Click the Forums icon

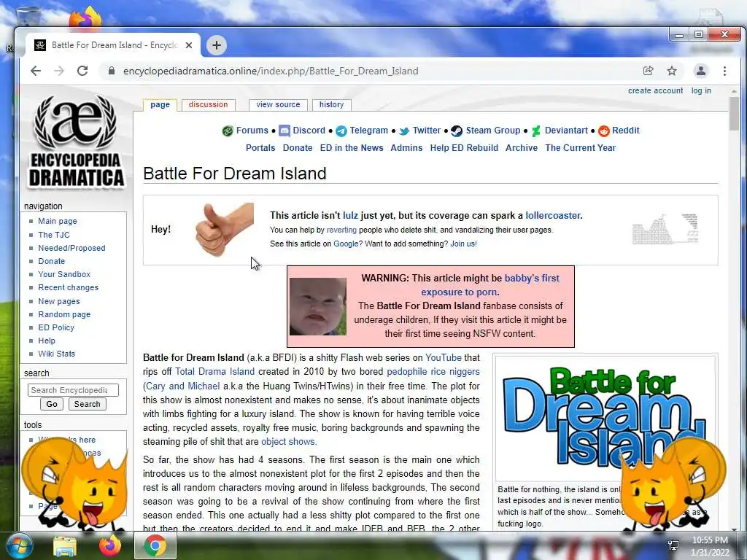pyautogui.click(x=228, y=131)
